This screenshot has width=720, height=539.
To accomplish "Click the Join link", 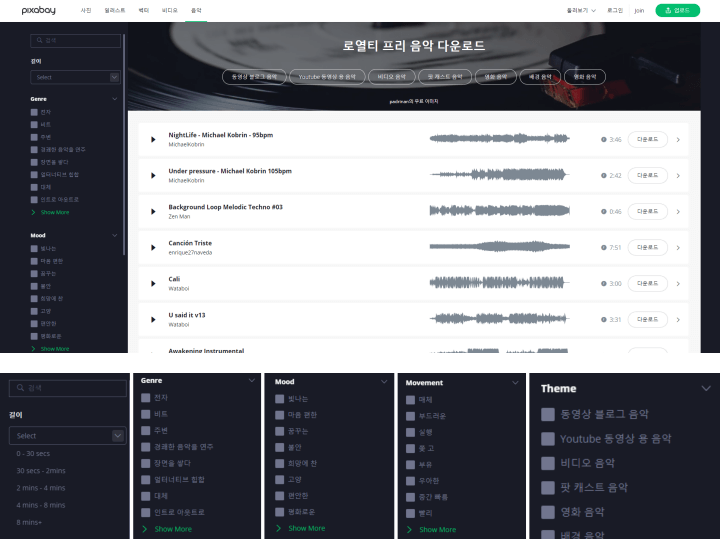I will (x=639, y=10).
